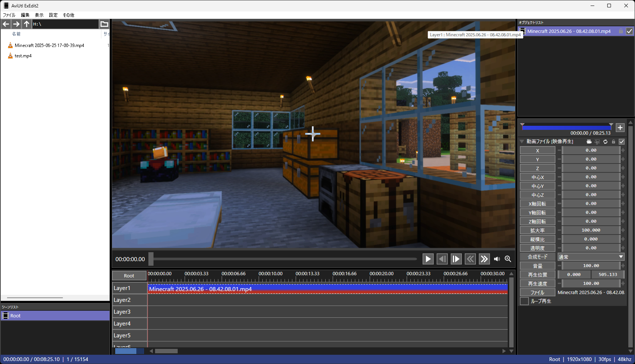Toggle the ループ再生 checkbox
The height and width of the screenshot is (364, 635).
point(524,301)
